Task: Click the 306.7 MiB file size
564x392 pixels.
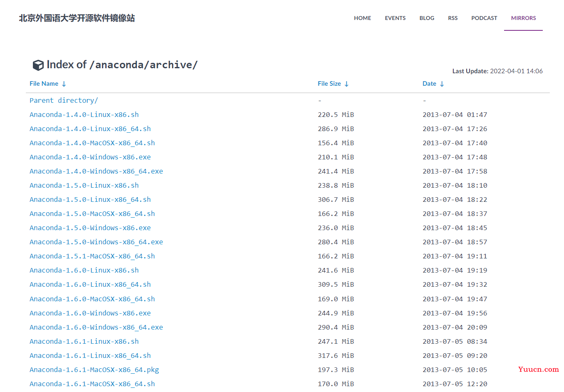Action: point(336,199)
